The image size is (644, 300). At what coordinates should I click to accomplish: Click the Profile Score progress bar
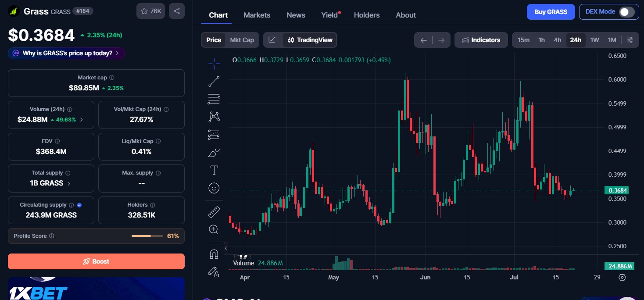click(147, 236)
